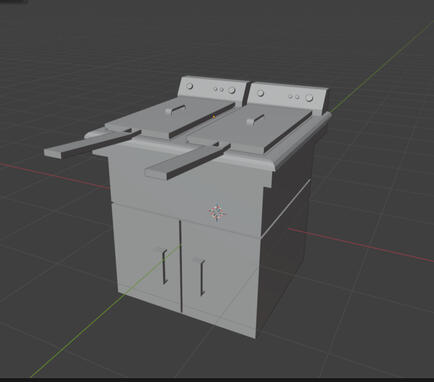Select the right control panel backsplash
The height and width of the screenshot is (382, 434).
click(287, 97)
